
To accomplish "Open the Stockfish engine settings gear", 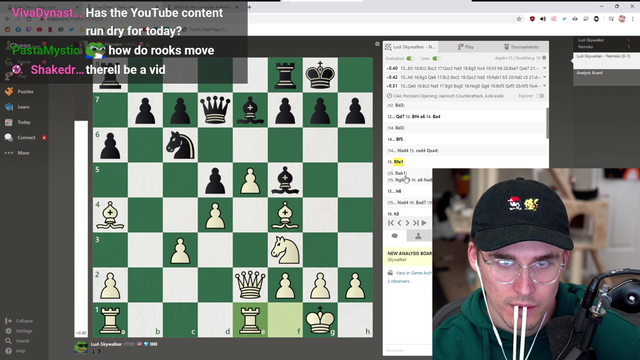I will pyautogui.click(x=544, y=58).
